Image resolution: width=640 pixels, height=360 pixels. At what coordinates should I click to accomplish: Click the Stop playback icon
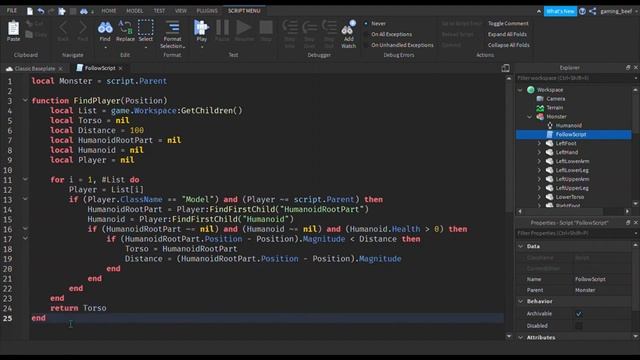pos(266,28)
